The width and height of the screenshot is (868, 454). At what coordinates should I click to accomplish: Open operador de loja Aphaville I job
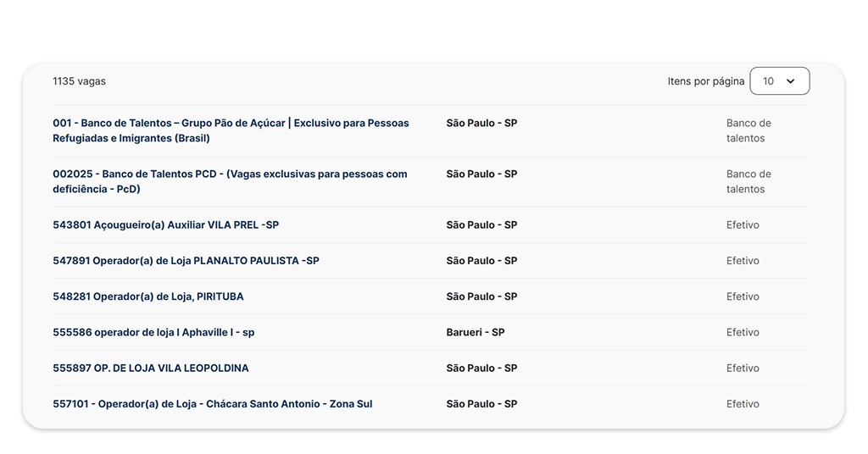153,332
